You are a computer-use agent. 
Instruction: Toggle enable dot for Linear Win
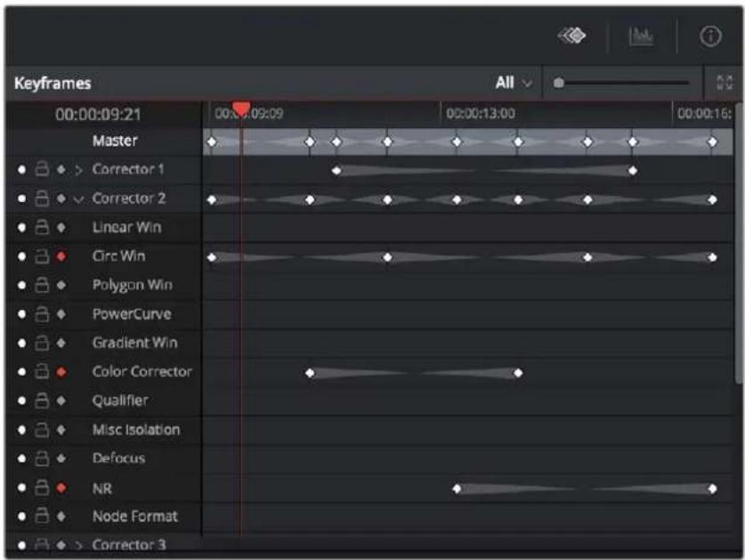[x=21, y=227]
